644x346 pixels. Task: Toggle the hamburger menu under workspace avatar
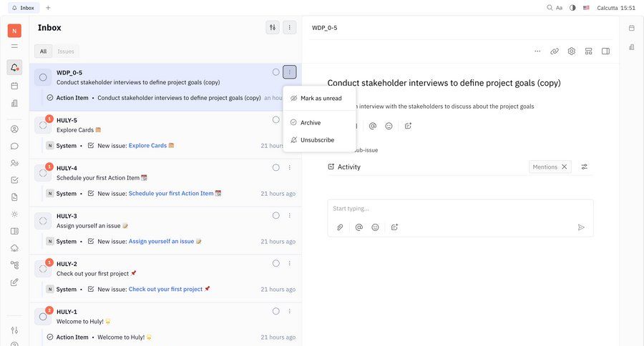coord(14,46)
